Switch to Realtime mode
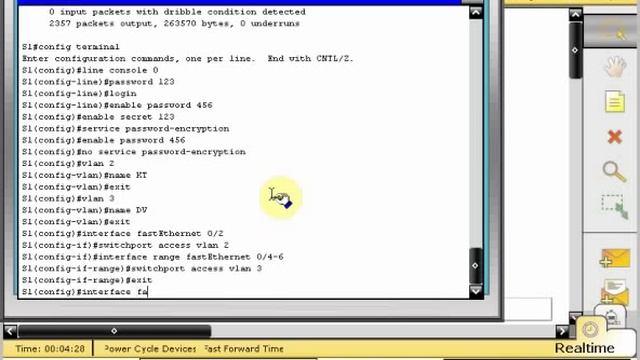640x360 pixels. click(584, 348)
